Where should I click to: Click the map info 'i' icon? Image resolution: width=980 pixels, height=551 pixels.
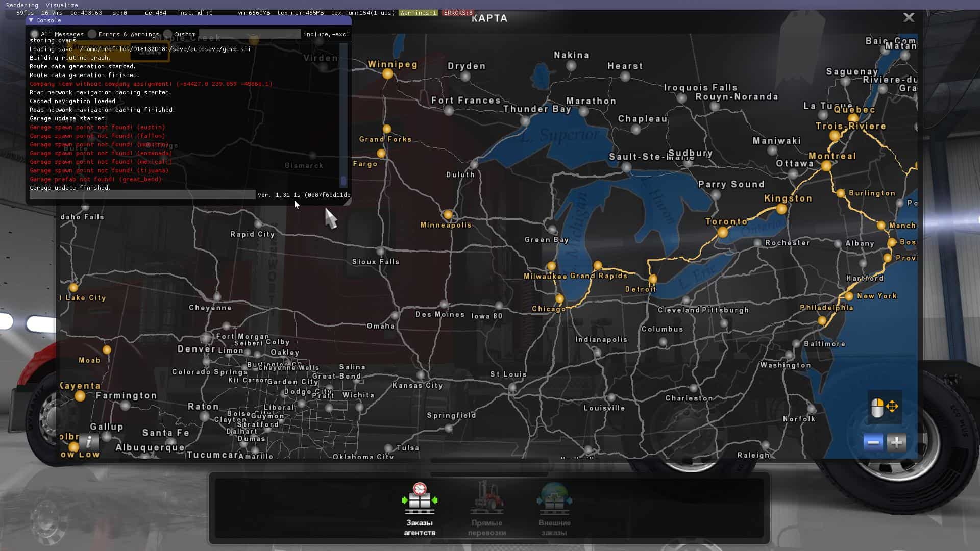pyautogui.click(x=89, y=441)
